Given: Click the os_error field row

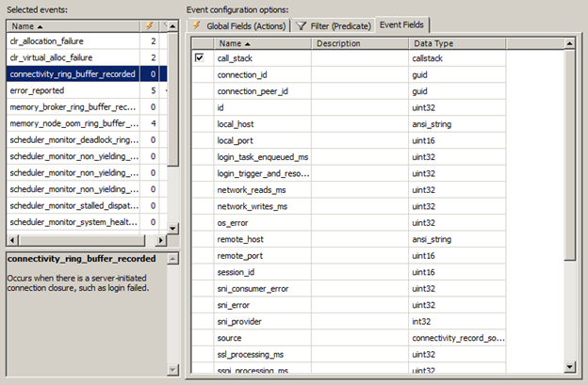Looking at the screenshot, I should pos(349,223).
